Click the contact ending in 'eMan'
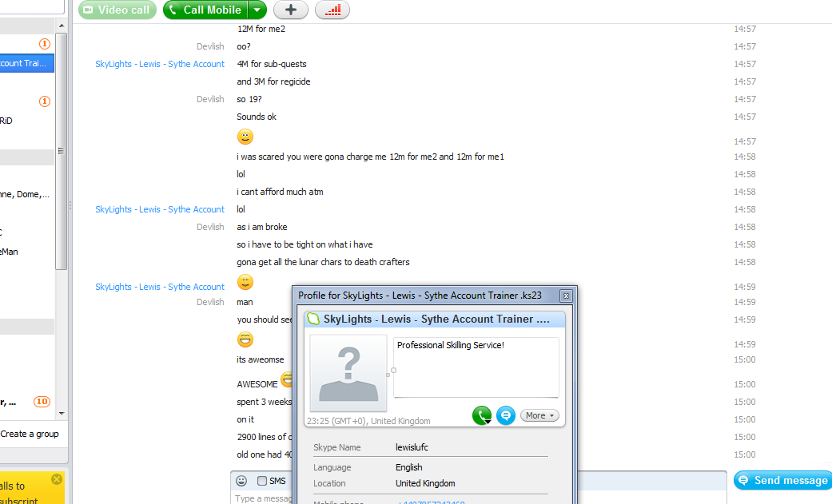Image resolution: width=832 pixels, height=504 pixels. point(26,252)
